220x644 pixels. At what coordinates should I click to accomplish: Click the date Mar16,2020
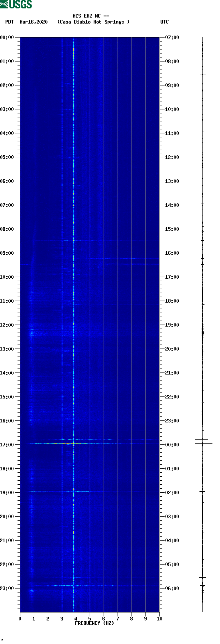[33, 22]
